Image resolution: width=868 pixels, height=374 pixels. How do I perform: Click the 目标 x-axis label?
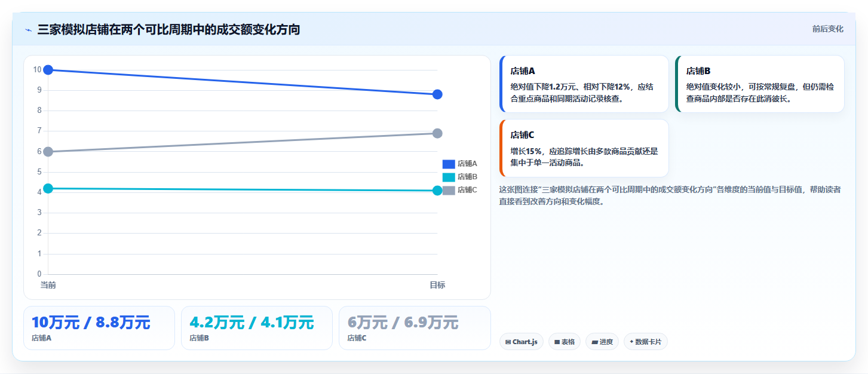(x=437, y=285)
